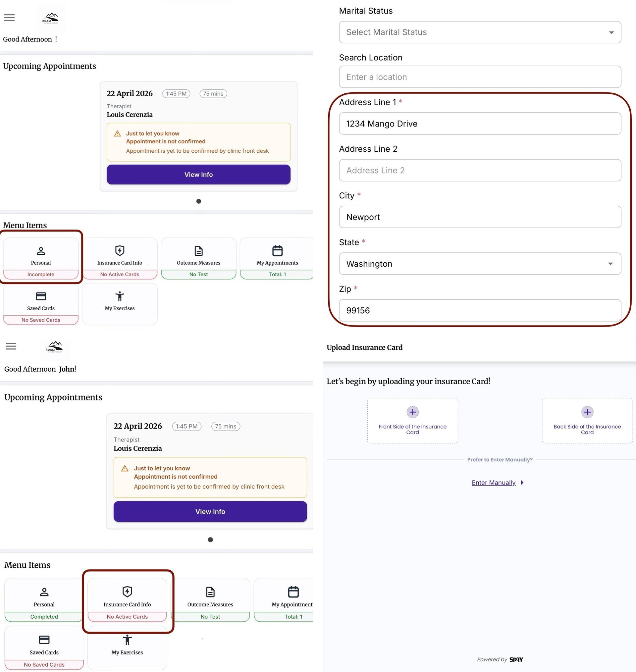This screenshot has height=672, width=636.
Task: Focus the Search Location input field
Action: [479, 77]
